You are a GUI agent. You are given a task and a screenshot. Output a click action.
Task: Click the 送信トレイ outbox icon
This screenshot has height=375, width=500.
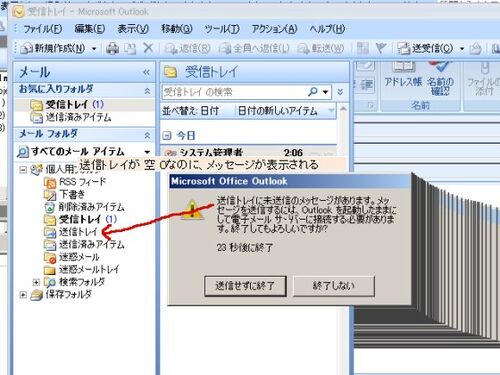[50, 232]
